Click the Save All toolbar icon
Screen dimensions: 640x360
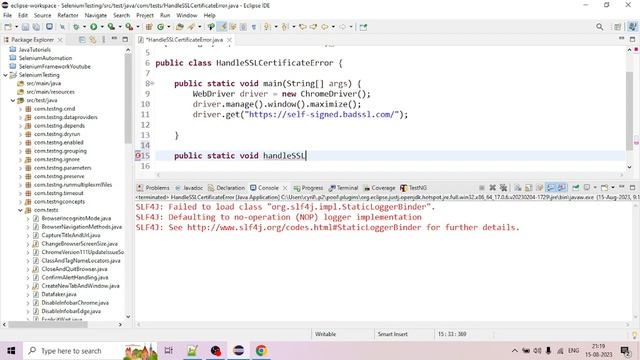pos(36,27)
